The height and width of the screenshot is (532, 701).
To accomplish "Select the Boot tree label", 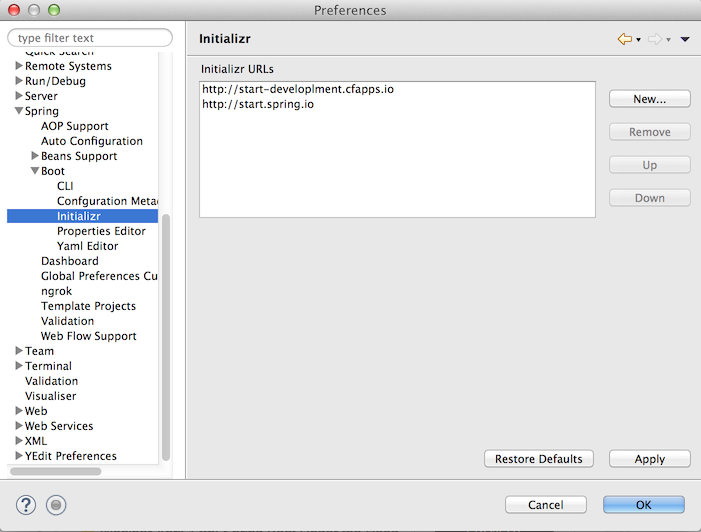I will [x=53, y=171].
